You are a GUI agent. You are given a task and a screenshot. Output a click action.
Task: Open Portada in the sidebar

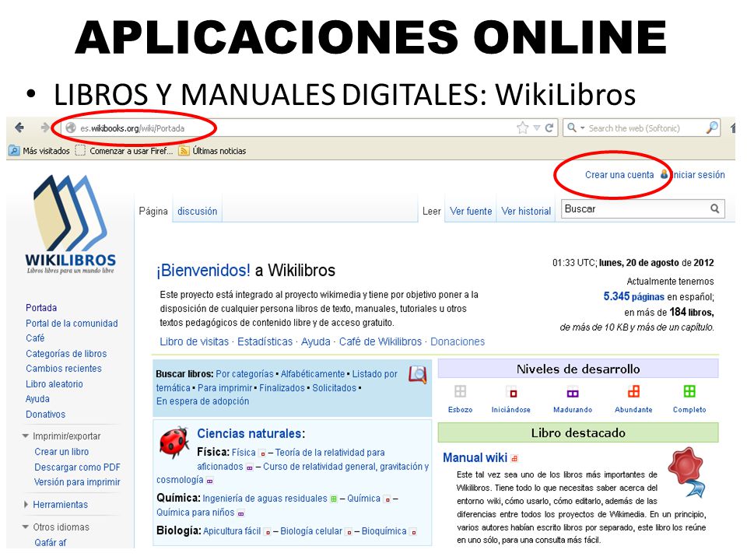click(41, 308)
